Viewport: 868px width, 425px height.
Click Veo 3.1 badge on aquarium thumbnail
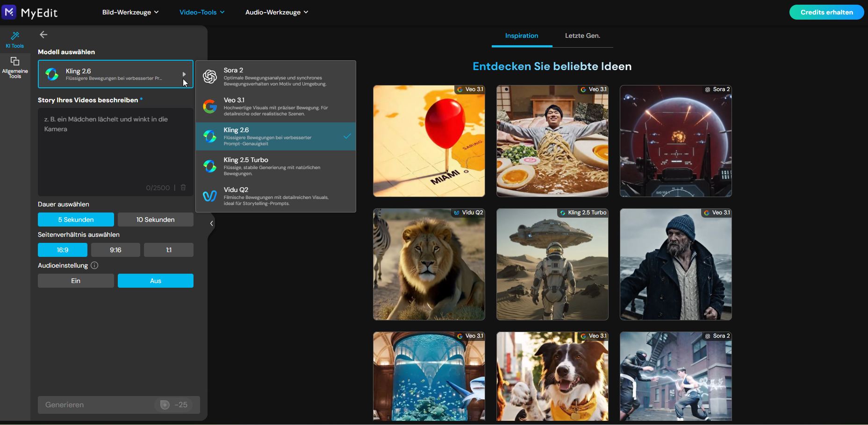[470, 336]
